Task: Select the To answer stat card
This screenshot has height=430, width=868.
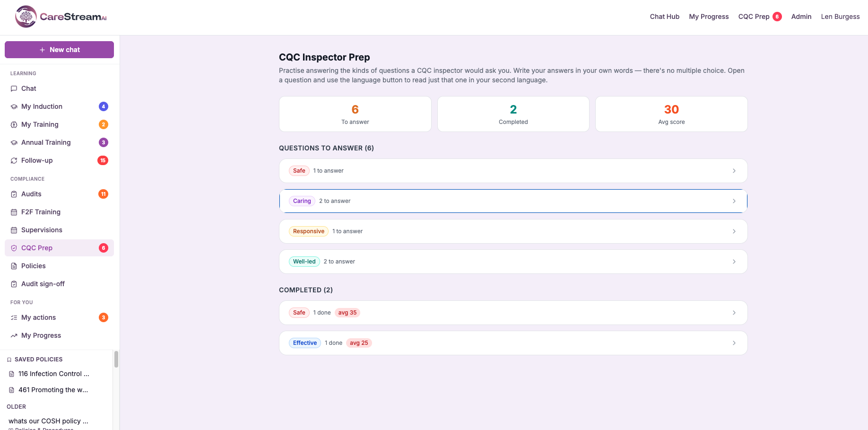Action: (355, 114)
